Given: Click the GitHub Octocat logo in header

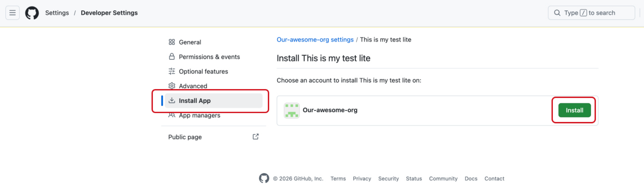Looking at the screenshot, I should tap(32, 13).
